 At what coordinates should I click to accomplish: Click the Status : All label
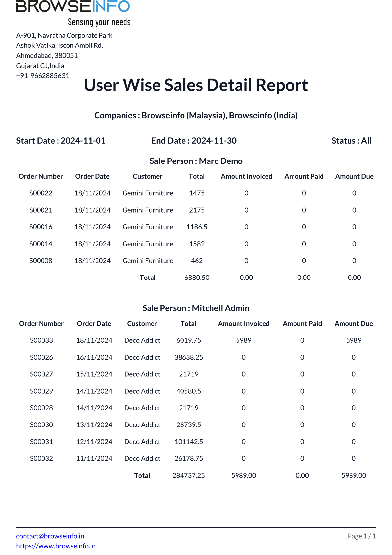[351, 141]
